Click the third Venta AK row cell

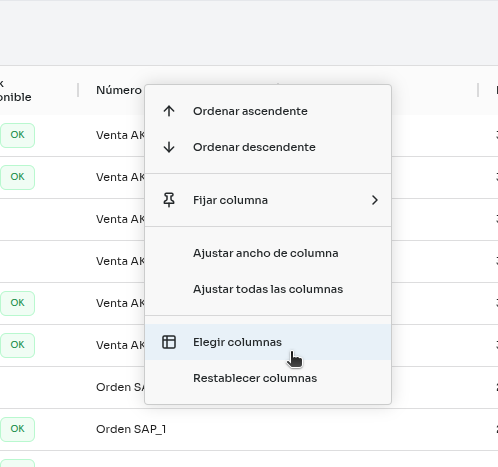[120, 219]
